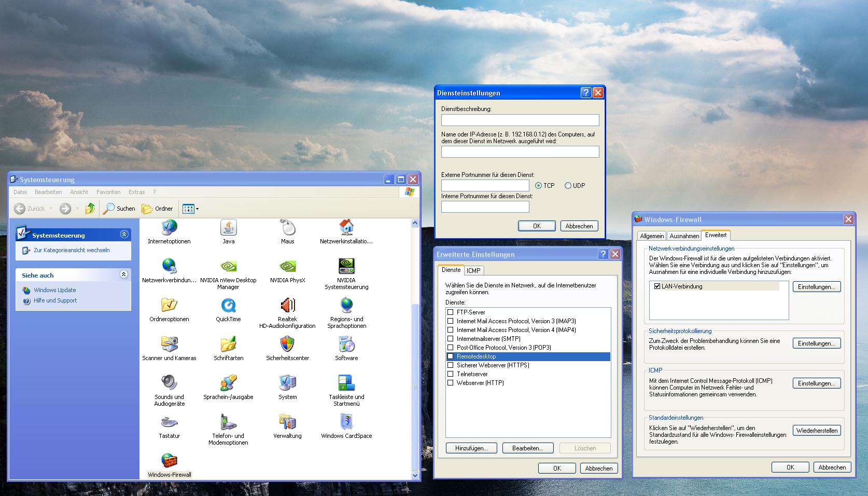This screenshot has height=496, width=868.
Task: Enable the FTP-Server service checkbox
Action: 451,312
